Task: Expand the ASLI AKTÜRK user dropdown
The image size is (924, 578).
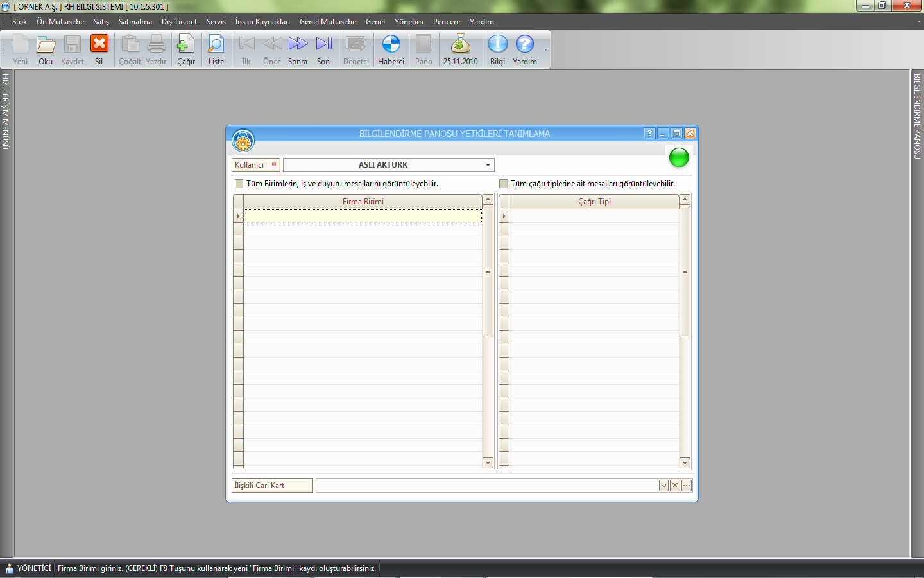Action: click(488, 165)
